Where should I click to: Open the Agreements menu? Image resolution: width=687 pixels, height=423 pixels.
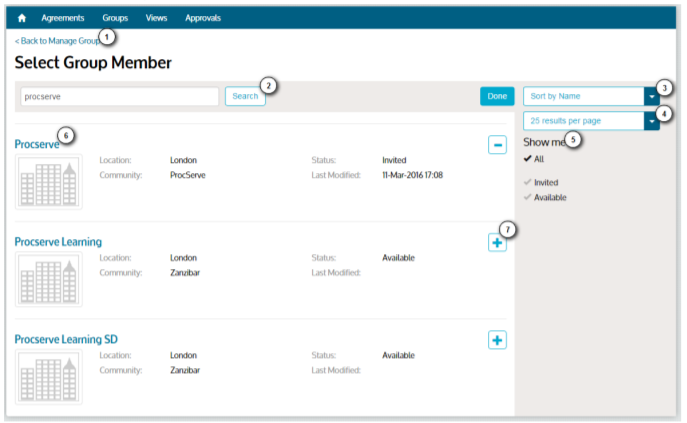63,18
